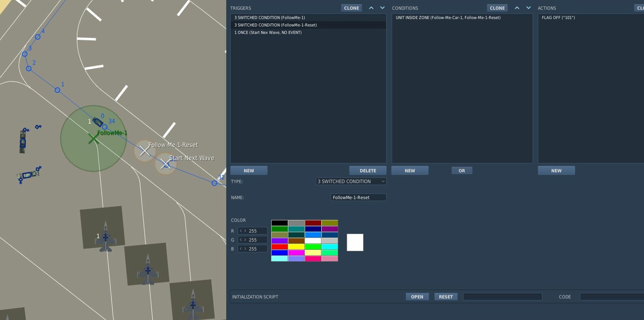Decrease B value with left arrow
The image size is (644, 320).
241,249
